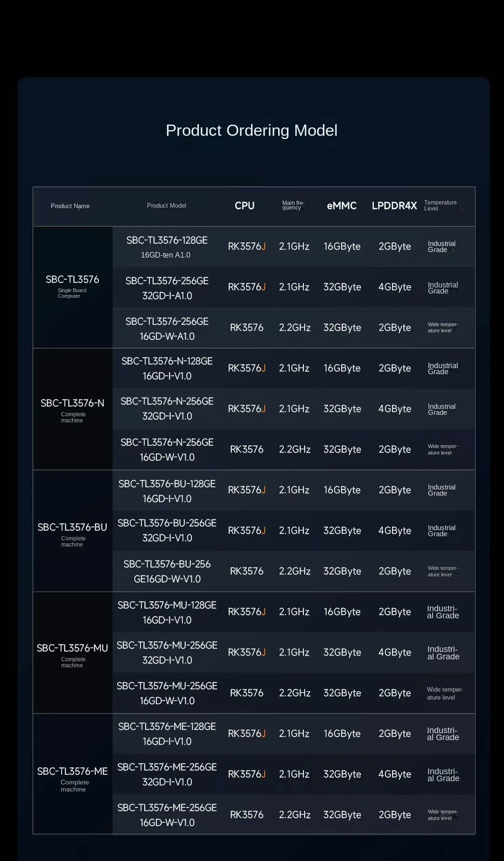504x861 pixels.
Task: Click the SBC-TL3576-BU product name cell
Action: [72, 531]
